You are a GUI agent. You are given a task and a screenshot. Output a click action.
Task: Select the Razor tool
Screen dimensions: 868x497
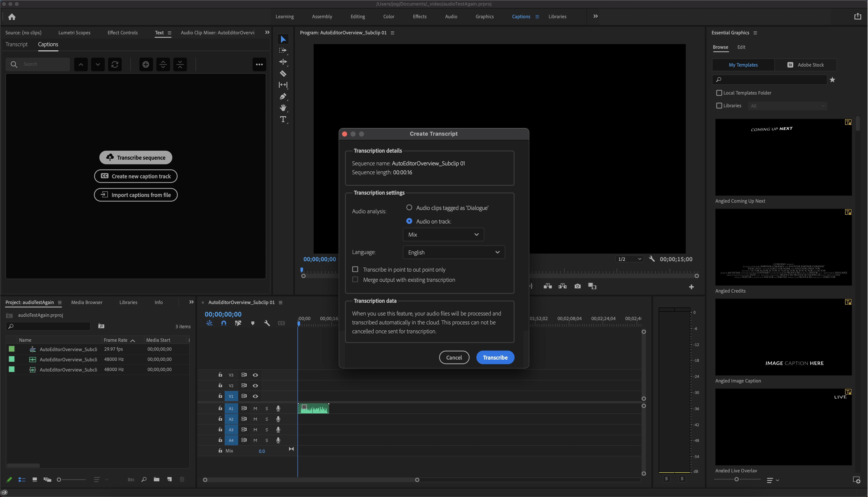tap(283, 73)
